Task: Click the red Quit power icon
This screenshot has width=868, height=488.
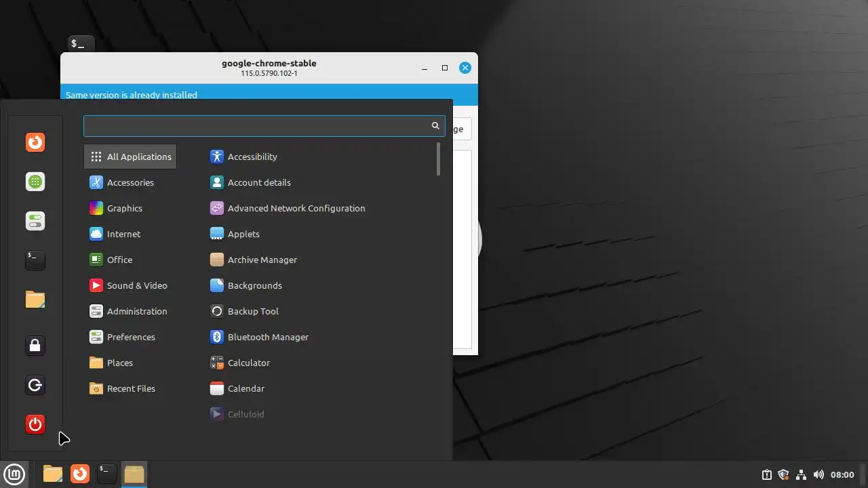Action: pyautogui.click(x=35, y=424)
